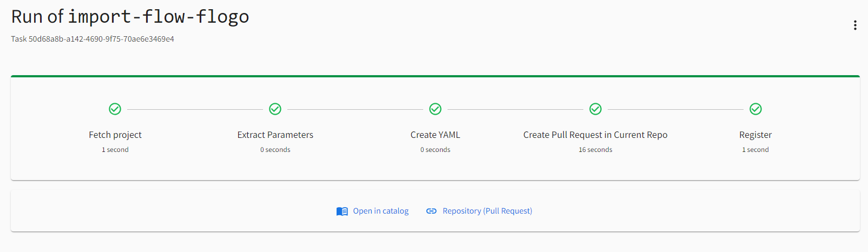This screenshot has height=252, width=868.
Task: Select the Create YAML step label
Action: coord(435,135)
